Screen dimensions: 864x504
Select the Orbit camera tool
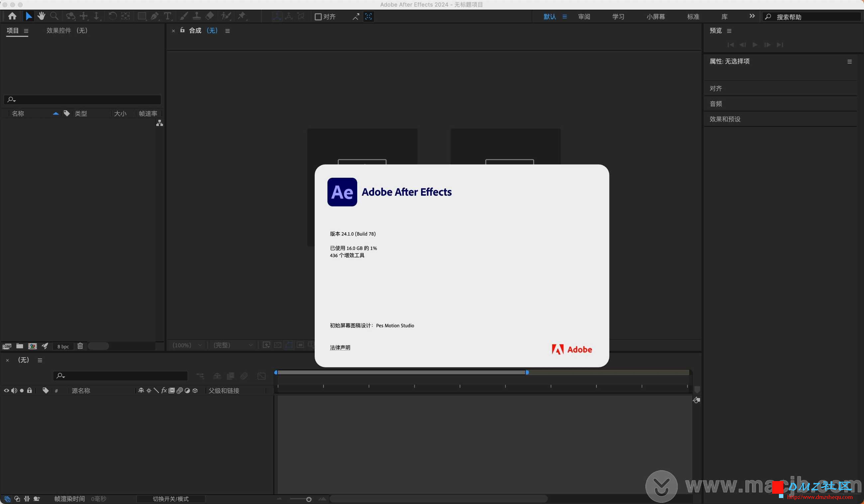(70, 16)
